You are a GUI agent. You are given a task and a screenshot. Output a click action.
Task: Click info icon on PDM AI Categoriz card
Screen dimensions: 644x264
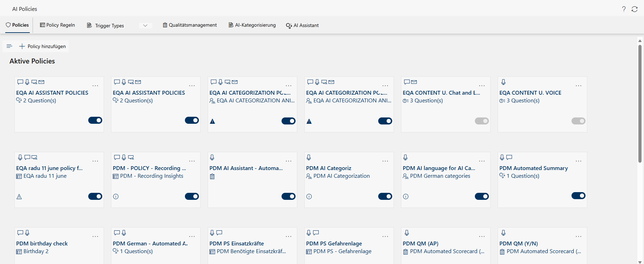pyautogui.click(x=309, y=197)
